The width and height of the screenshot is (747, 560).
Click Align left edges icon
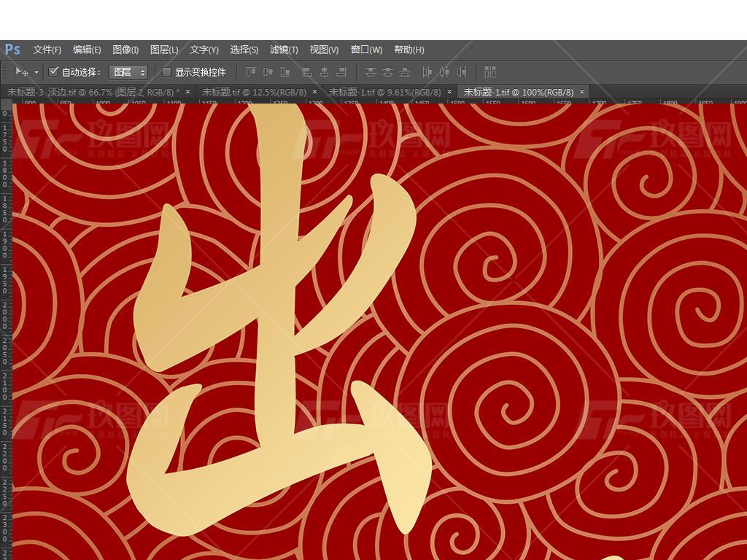point(307,72)
